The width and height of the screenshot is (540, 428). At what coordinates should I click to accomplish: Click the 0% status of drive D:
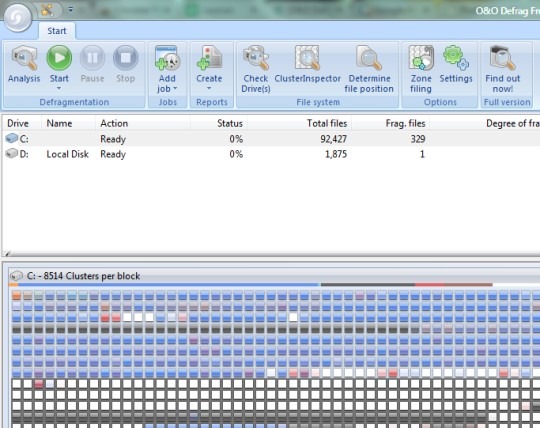[x=236, y=154]
